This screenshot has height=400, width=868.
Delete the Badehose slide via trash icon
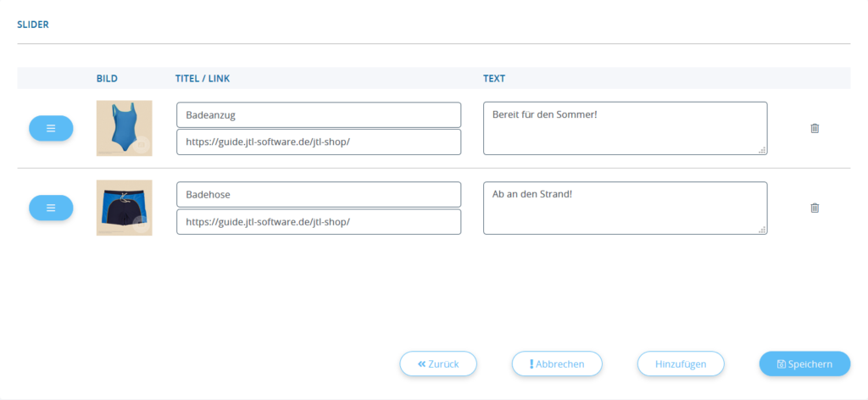815,208
